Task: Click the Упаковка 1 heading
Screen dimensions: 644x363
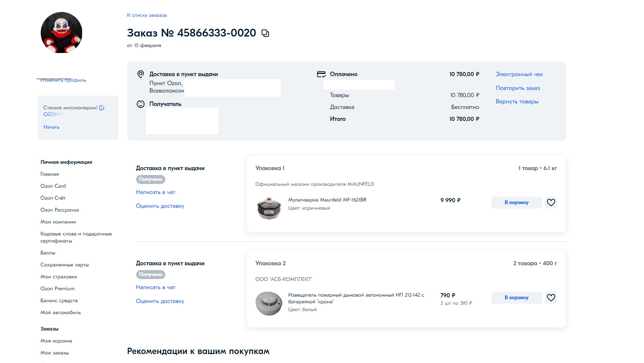Action: click(x=270, y=168)
